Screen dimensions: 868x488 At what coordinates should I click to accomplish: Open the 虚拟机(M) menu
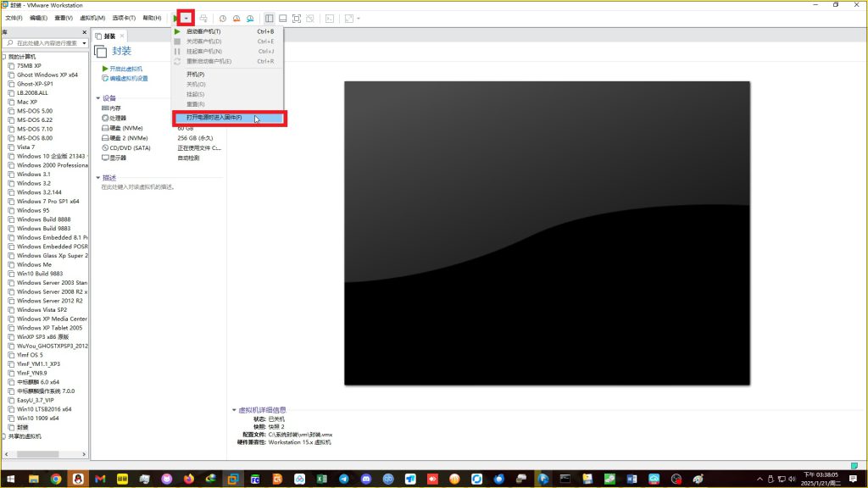(92, 18)
